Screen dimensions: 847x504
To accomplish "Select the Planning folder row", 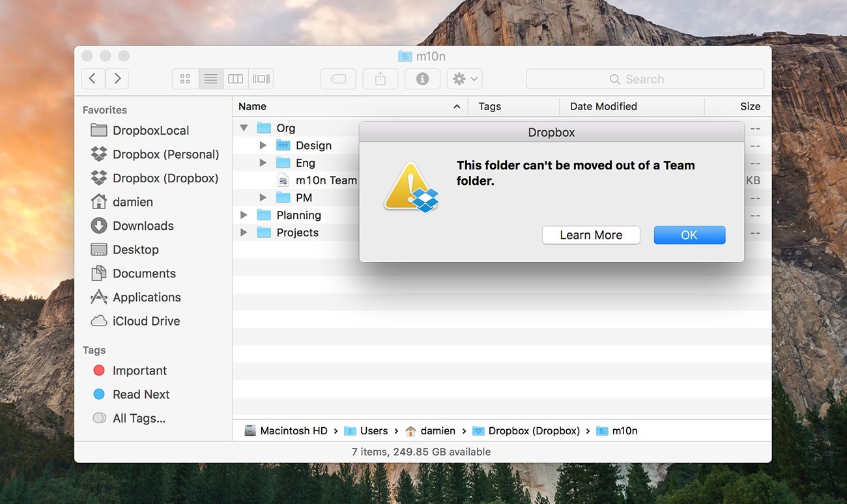I will 296,215.
